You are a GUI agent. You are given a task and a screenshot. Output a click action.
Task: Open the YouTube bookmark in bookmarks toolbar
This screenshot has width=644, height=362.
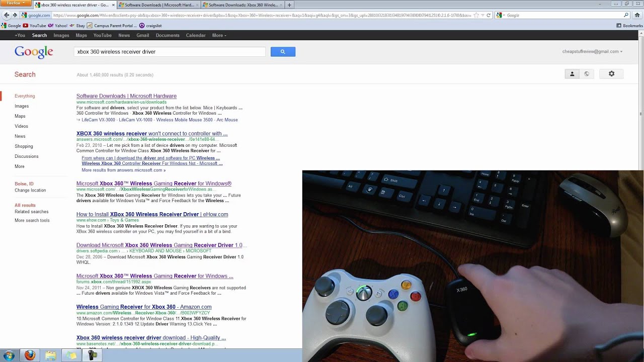(x=34, y=26)
